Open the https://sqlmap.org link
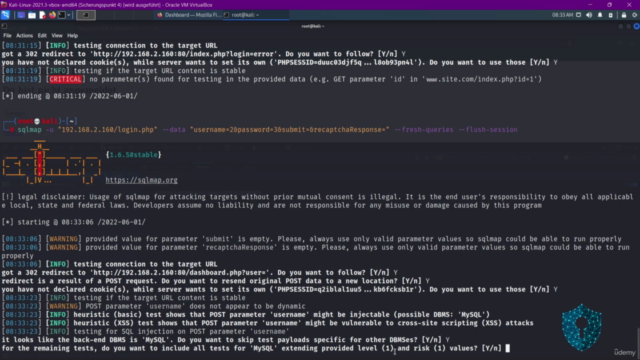This screenshot has height=360, width=640. pyautogui.click(x=141, y=180)
